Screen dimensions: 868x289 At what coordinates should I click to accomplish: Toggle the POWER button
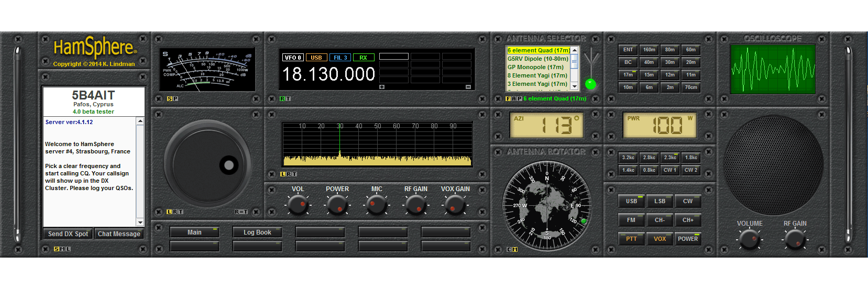(x=688, y=239)
